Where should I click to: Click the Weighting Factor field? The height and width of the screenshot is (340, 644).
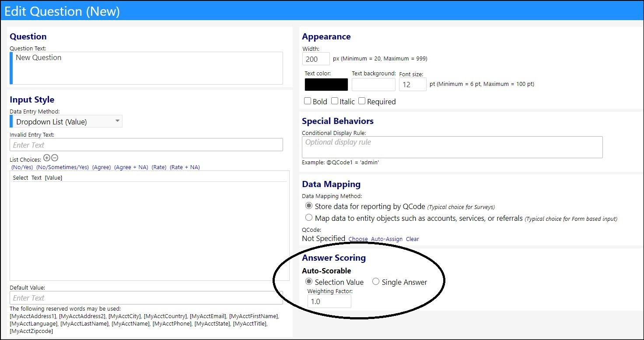329,301
